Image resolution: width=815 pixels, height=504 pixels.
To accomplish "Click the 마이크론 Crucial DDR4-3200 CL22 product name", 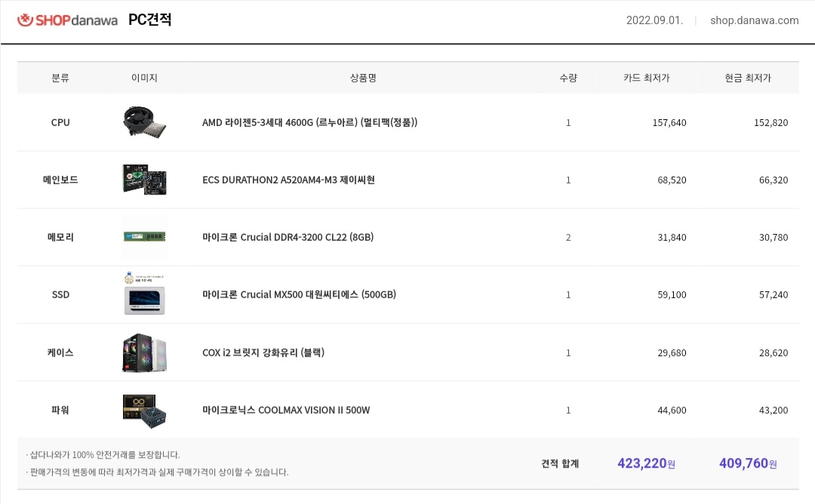I will (x=288, y=238).
